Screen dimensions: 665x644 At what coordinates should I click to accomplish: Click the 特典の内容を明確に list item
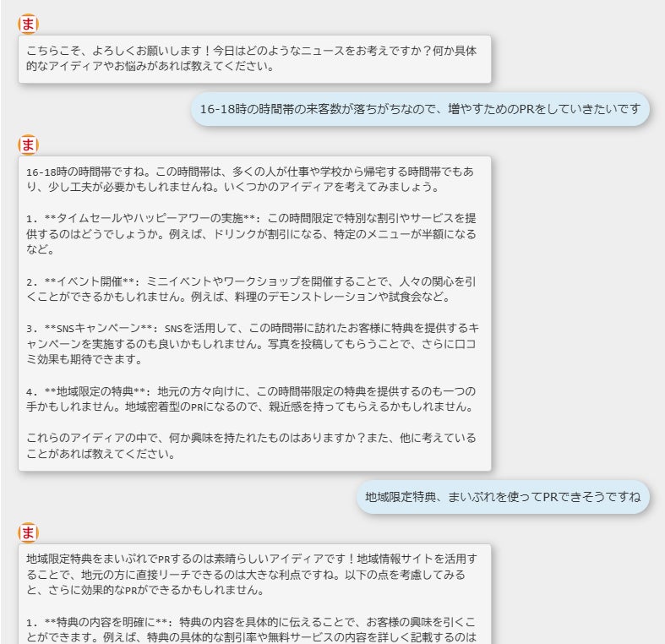point(251,630)
